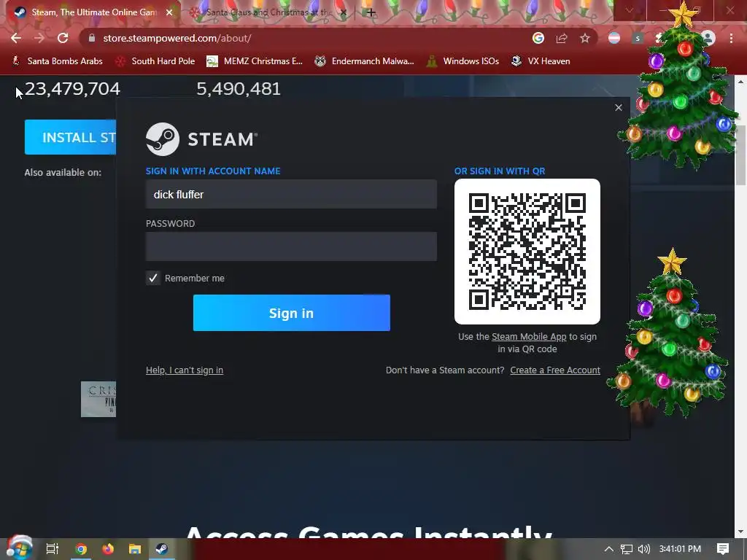This screenshot has height=560, width=747.
Task: Open the South Hard Pole bookmark
Action: tap(155, 61)
